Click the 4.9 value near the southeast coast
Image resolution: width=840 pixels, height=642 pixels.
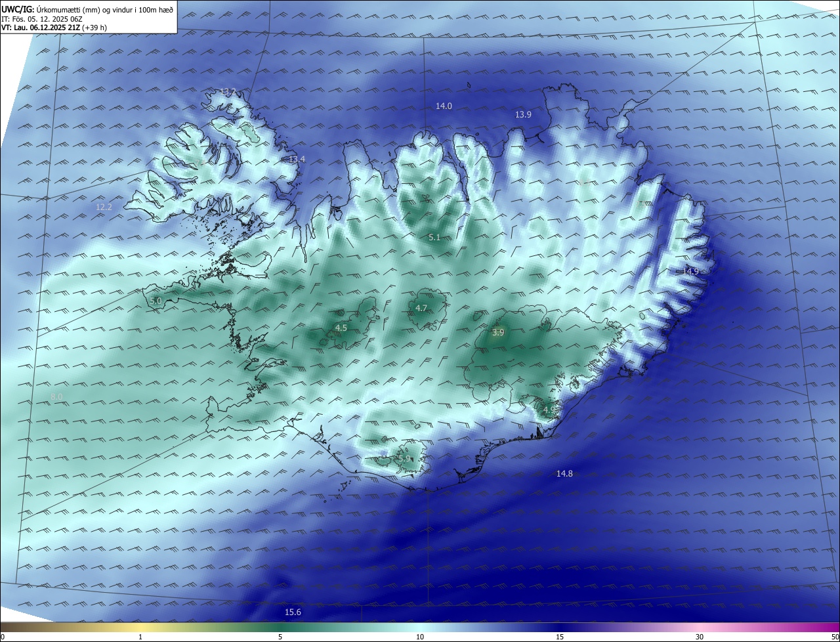549,410
